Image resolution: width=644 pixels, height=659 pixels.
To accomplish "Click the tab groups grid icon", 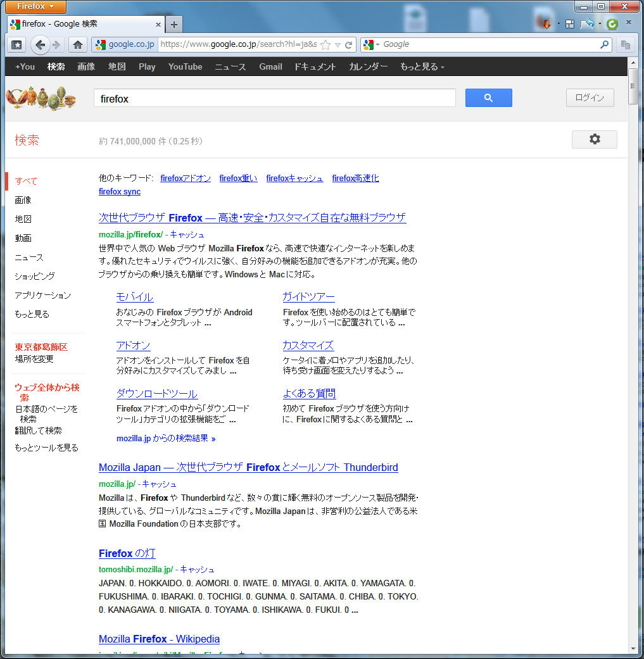I will 570,24.
